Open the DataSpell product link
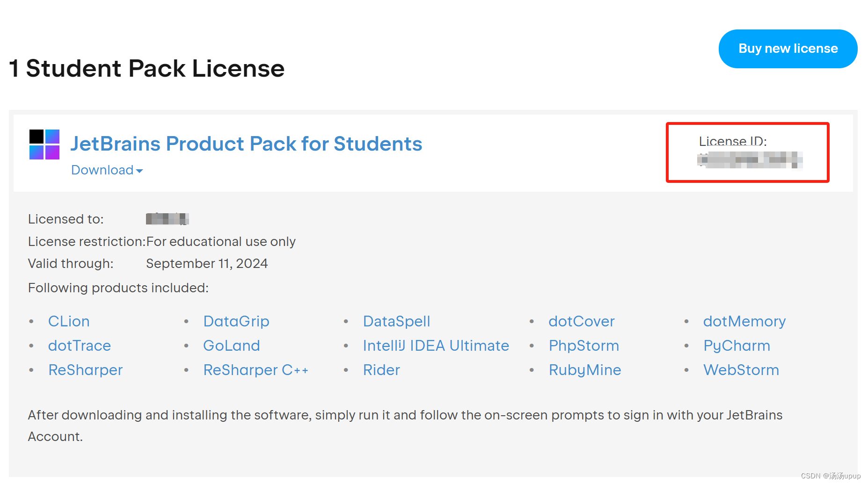The height and width of the screenshot is (484, 868). (396, 321)
